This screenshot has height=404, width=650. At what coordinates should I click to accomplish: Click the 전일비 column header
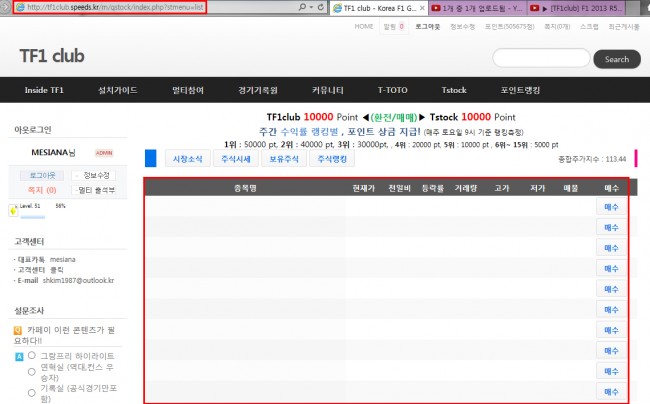point(399,188)
